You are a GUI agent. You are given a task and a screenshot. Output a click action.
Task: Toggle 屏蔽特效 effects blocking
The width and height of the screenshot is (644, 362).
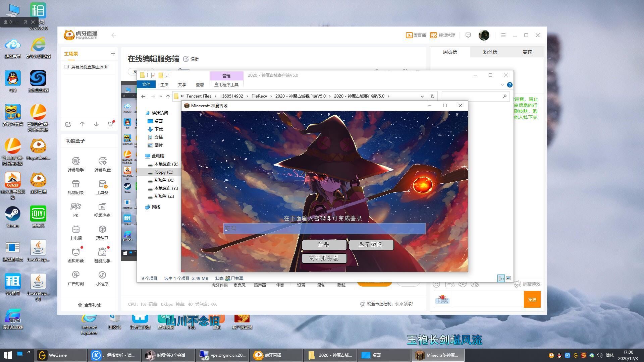pyautogui.click(x=527, y=284)
